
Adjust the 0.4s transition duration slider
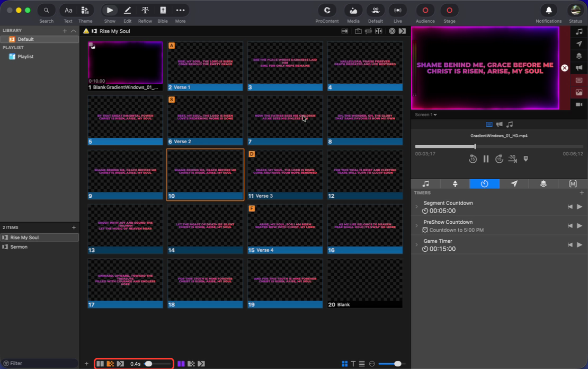[157, 364]
